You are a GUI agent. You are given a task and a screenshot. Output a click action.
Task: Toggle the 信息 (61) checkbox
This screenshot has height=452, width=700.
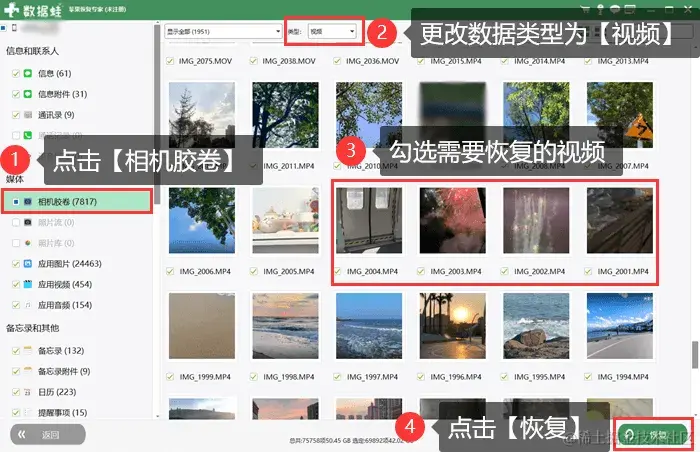tap(16, 73)
